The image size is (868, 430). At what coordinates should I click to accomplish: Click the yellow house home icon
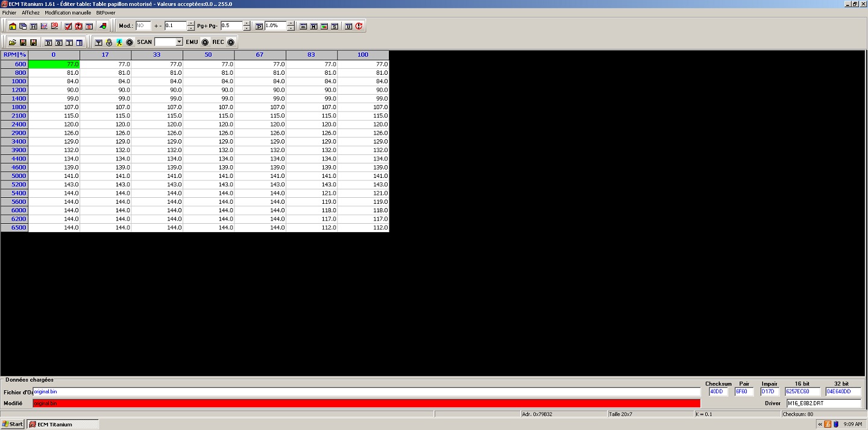13,26
